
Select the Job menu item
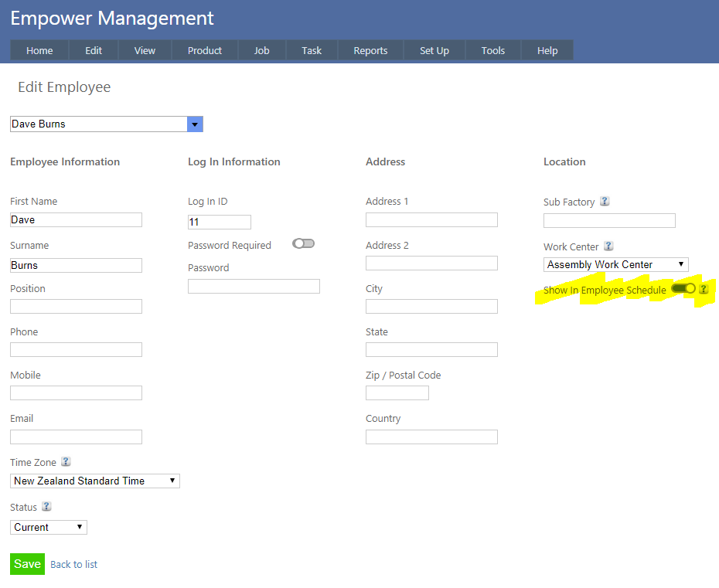pos(261,50)
